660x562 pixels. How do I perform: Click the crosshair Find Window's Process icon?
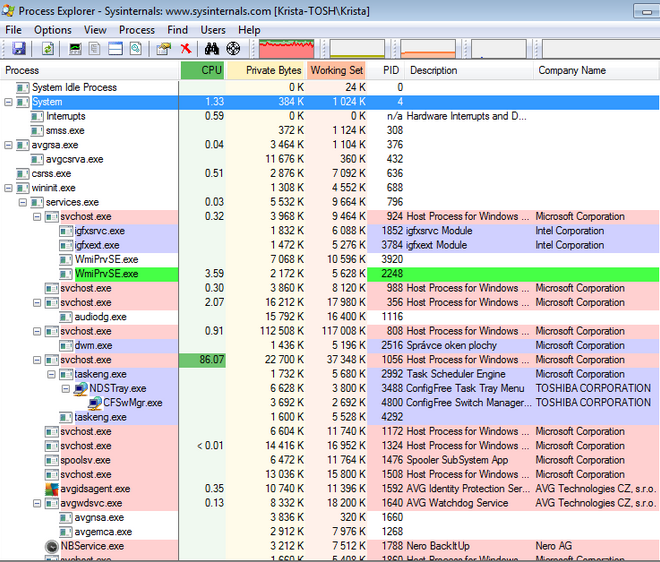(x=234, y=49)
